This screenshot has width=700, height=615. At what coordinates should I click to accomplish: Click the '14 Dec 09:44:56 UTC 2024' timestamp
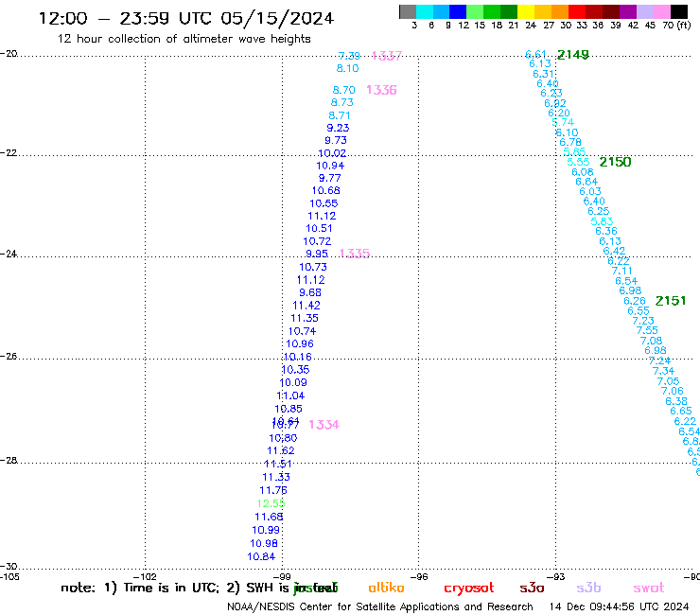point(619,606)
